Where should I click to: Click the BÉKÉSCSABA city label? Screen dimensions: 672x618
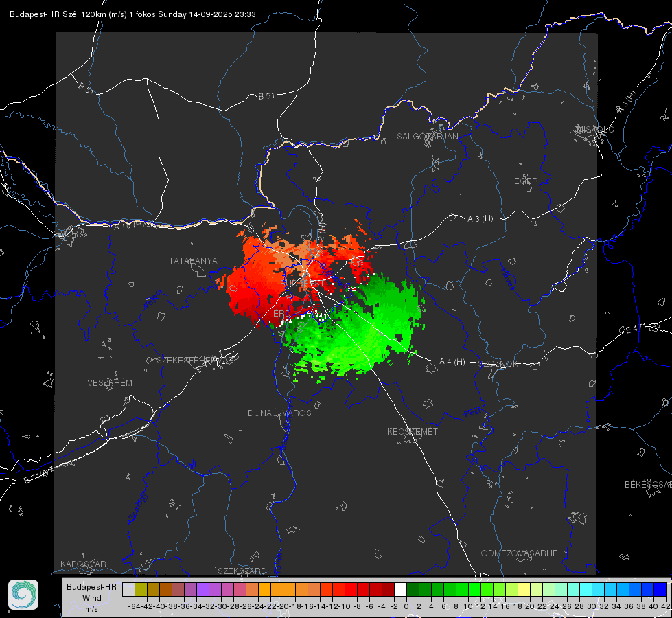click(648, 484)
